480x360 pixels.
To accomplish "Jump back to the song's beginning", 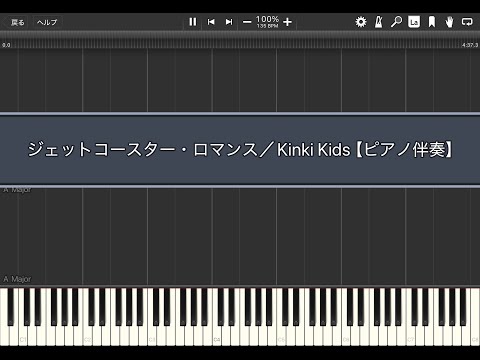I will tap(211, 22).
